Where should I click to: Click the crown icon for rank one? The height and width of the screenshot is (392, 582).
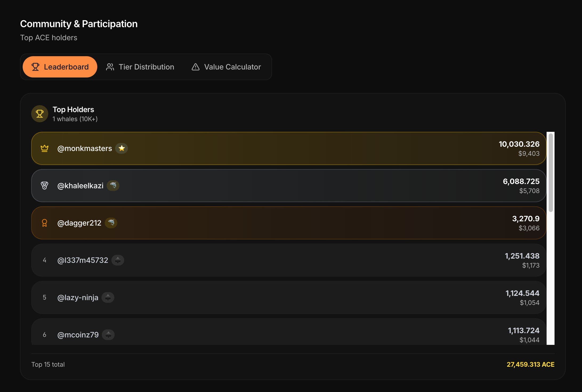[45, 148]
